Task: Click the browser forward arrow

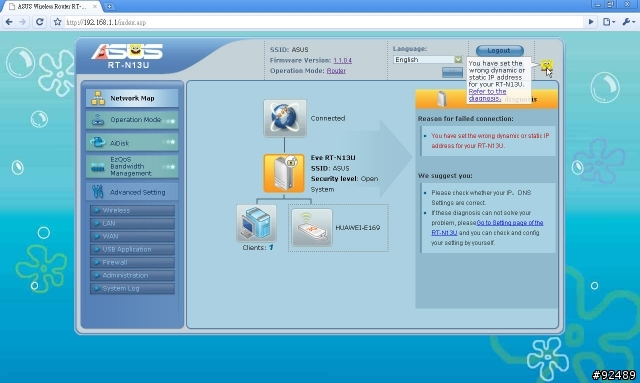Action: (x=22, y=22)
